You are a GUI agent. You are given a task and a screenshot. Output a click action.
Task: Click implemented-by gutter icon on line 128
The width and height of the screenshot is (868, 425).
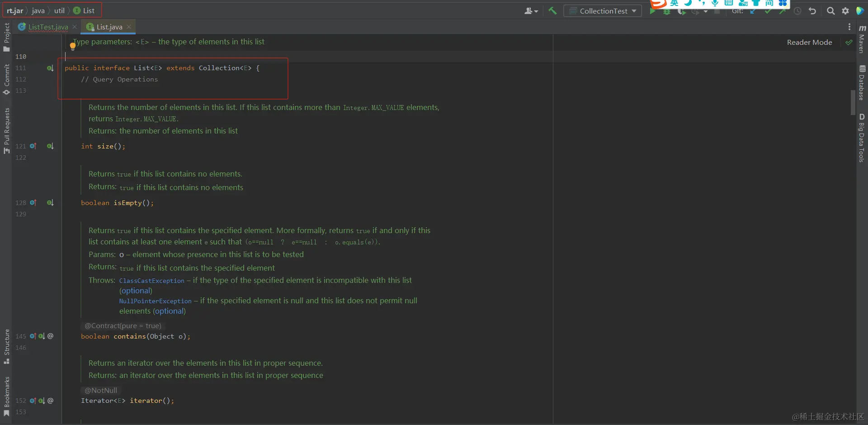tap(50, 203)
